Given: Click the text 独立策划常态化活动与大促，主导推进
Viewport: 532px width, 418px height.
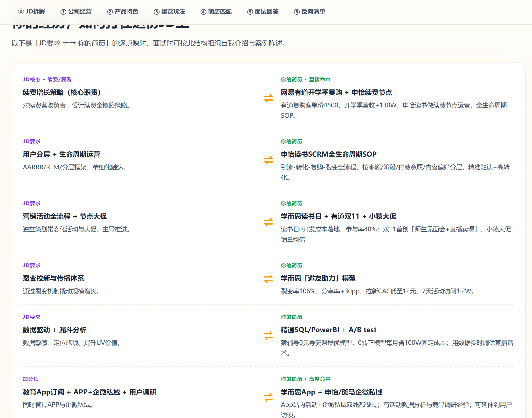Looking at the screenshot, I should click(x=77, y=229).
